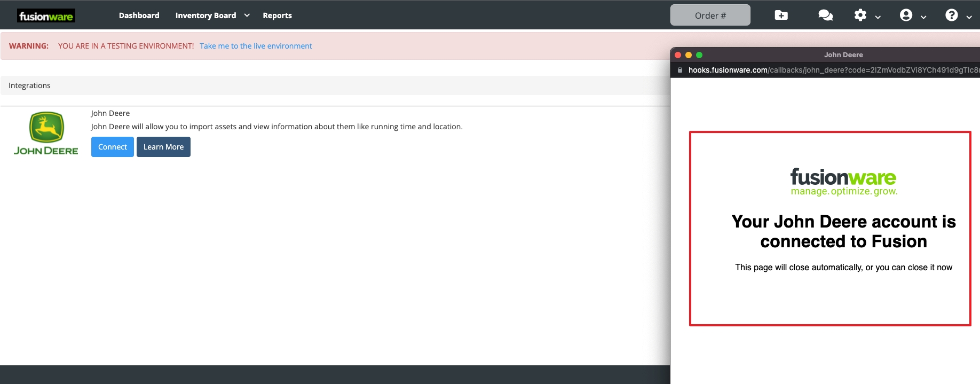Open the chat messages icon
Viewport: 980px width, 384px height.
coord(825,15)
